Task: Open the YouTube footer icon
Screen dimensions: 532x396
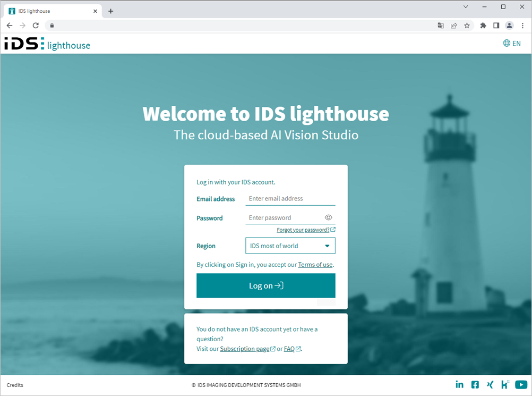Action: [x=521, y=385]
